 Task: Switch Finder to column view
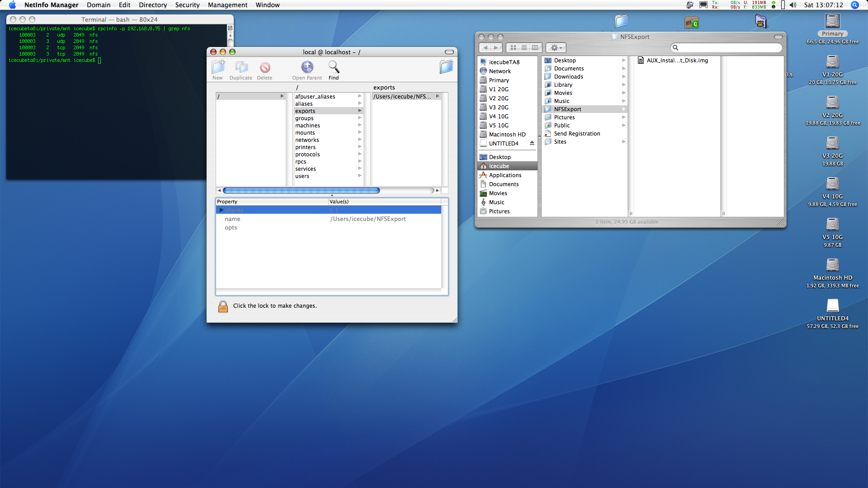coord(535,47)
